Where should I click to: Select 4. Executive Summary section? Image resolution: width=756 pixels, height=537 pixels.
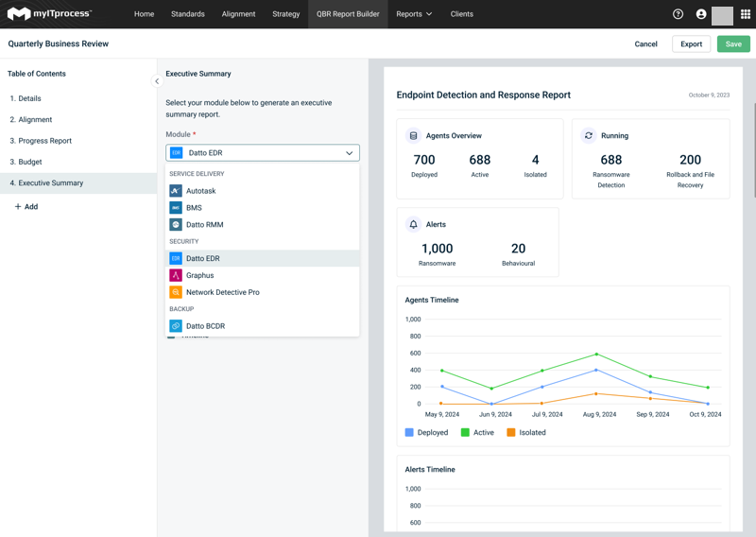pos(78,183)
